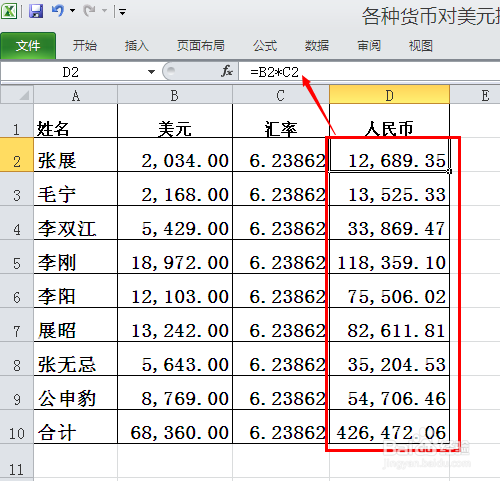Switch to the 视图 tab
Screen dimensions: 500x481
click(x=421, y=46)
